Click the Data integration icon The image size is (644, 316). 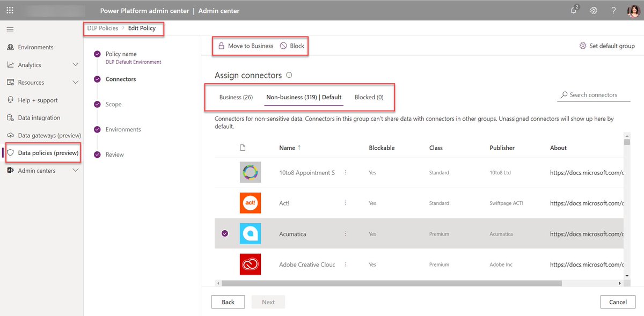pos(10,118)
